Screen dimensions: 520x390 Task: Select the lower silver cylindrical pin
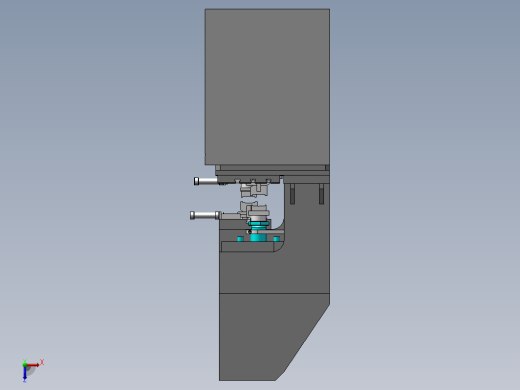click(205, 215)
